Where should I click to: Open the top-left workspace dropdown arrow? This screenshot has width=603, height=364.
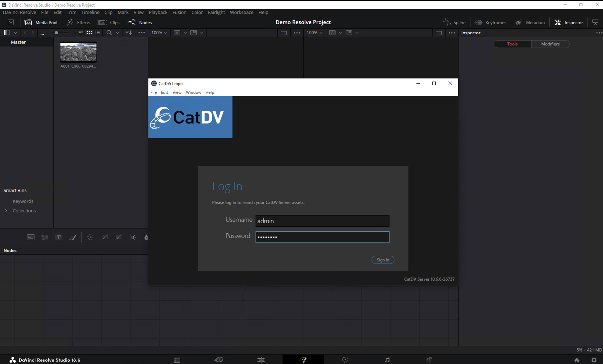(x=11, y=22)
